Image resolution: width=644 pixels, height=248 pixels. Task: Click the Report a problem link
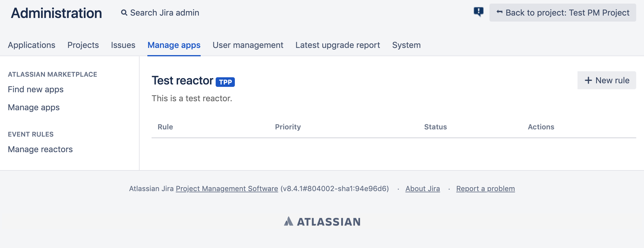pyautogui.click(x=486, y=189)
